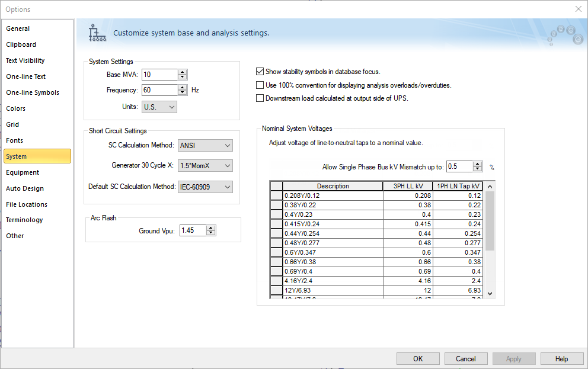Screen dimensions: 588x369
Task: Open the Generator 30 Cycle X dropdown
Action: (x=205, y=166)
